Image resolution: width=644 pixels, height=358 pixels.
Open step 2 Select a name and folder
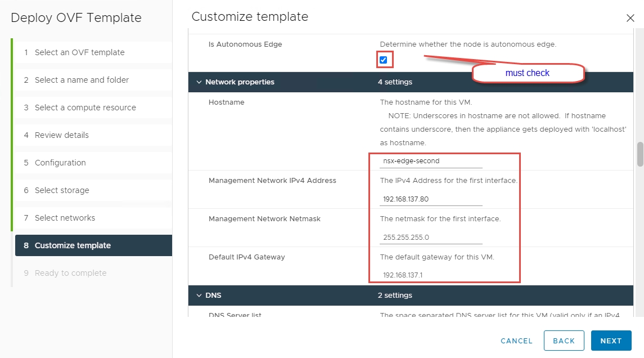(82, 80)
